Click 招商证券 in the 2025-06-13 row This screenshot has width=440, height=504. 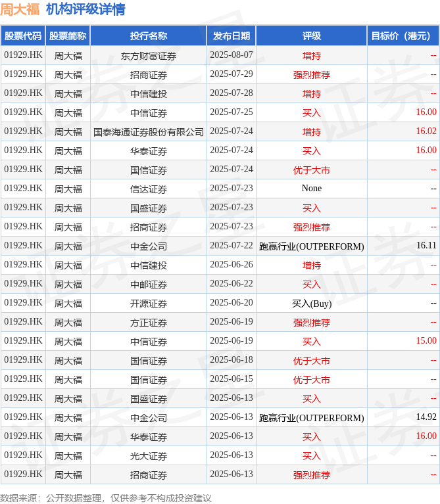click(149, 475)
